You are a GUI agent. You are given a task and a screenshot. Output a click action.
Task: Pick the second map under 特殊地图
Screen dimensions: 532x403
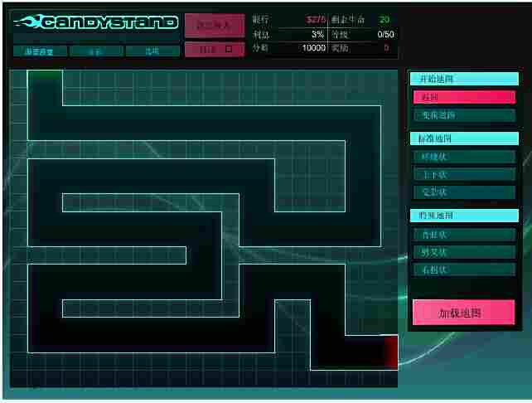point(464,252)
